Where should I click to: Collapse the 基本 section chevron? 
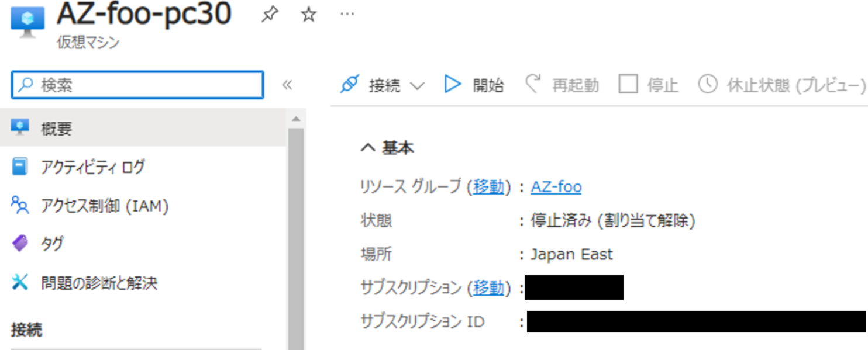(x=367, y=148)
